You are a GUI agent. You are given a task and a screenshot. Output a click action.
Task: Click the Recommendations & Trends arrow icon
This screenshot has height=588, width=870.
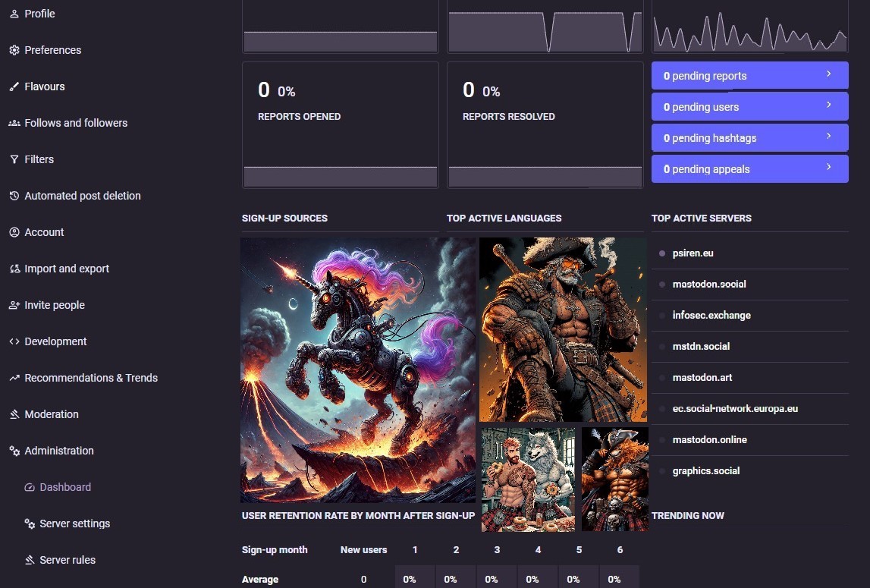click(14, 378)
